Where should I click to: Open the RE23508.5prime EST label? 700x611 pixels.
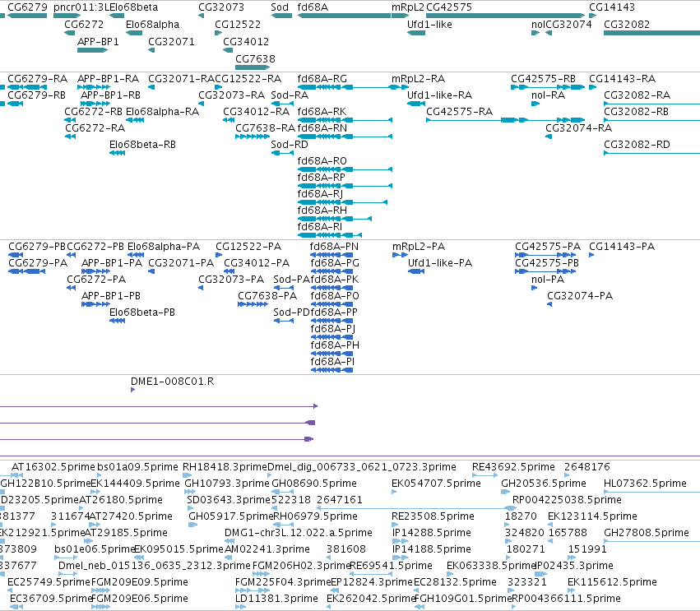433,516
